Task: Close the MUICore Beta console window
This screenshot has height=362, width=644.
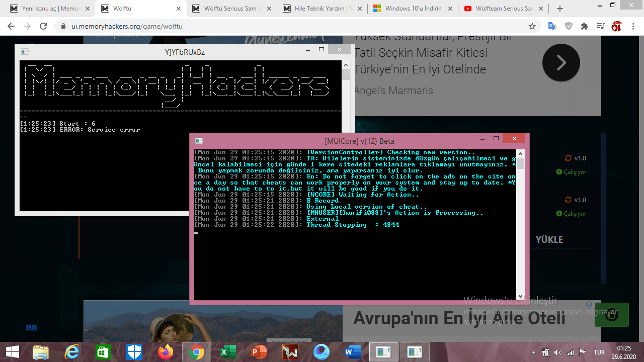Action: [514, 139]
